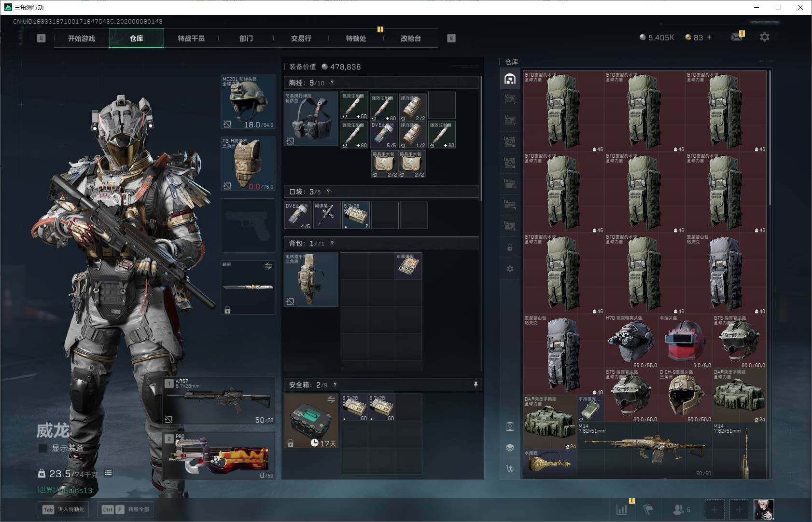812x522 pixels.
Task: Select the safe box with 17天 timer
Action: [x=311, y=421]
